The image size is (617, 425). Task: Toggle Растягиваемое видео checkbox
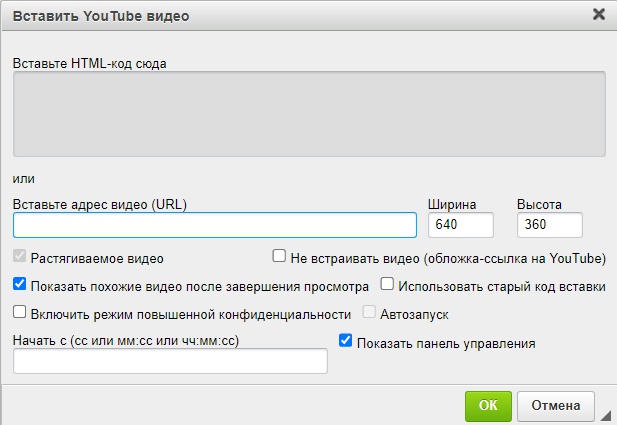20,256
